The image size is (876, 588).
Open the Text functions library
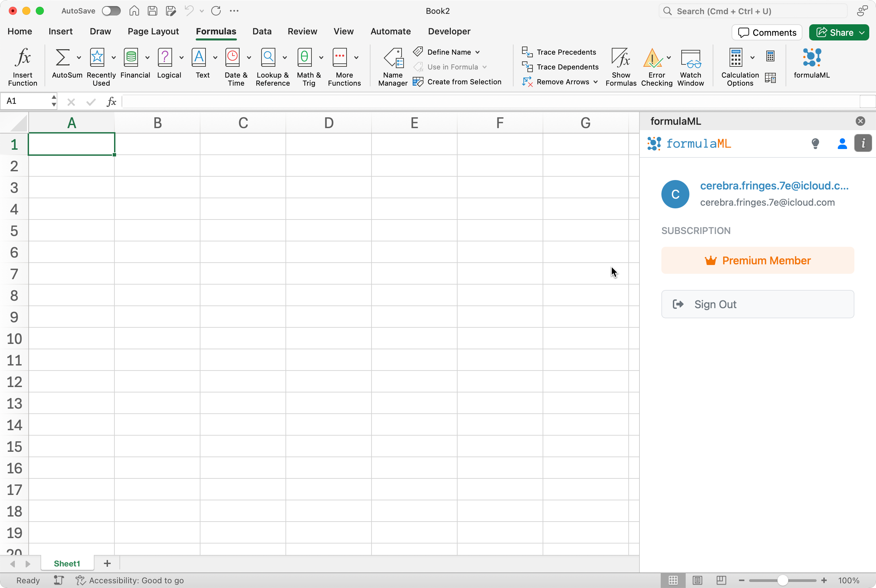tap(198, 57)
